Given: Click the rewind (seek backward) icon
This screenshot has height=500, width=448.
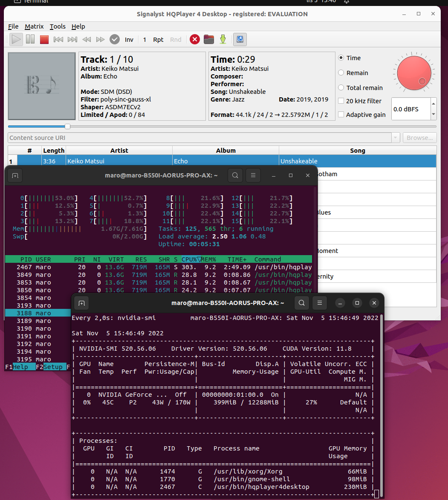Looking at the screenshot, I should (87, 40).
